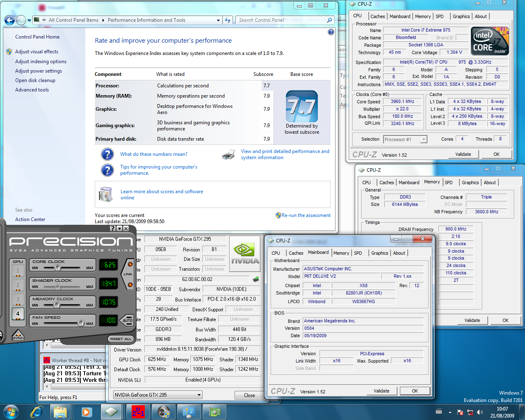Adjust the Fan Speed slider handle
Screen dimensions: 525x420
coord(81,323)
